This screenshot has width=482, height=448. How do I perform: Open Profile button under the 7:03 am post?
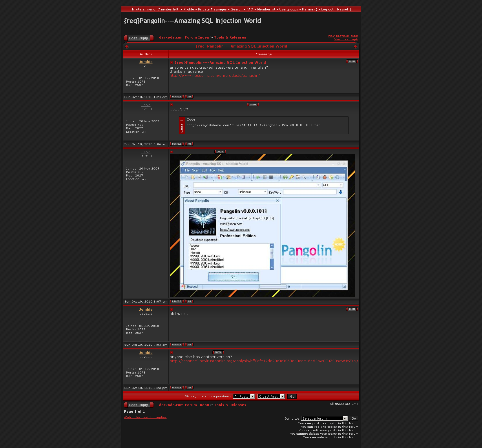pos(177,345)
